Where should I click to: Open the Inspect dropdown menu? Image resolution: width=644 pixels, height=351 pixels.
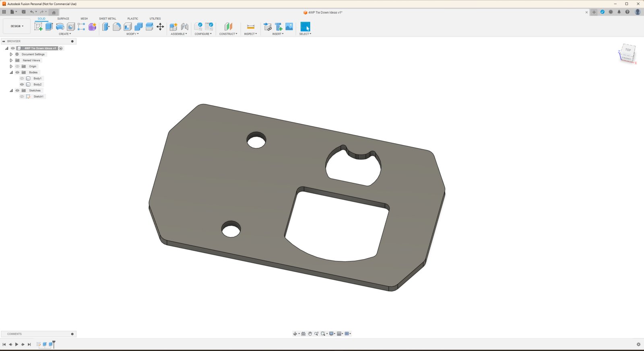(x=250, y=34)
